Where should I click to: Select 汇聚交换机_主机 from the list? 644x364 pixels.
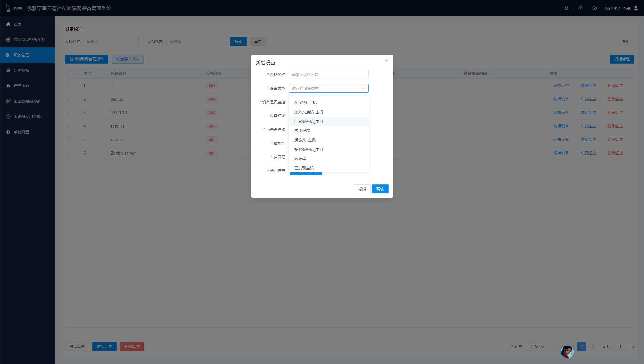[x=309, y=121]
